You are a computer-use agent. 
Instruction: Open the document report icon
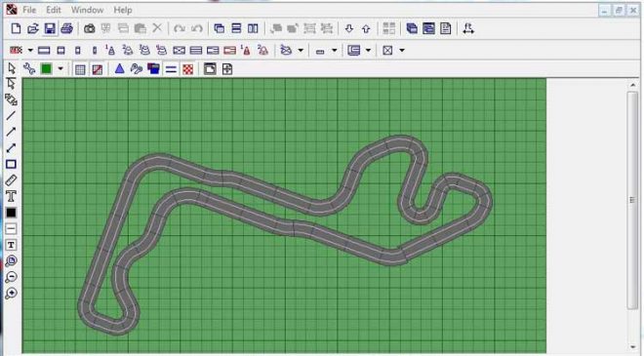(446, 28)
